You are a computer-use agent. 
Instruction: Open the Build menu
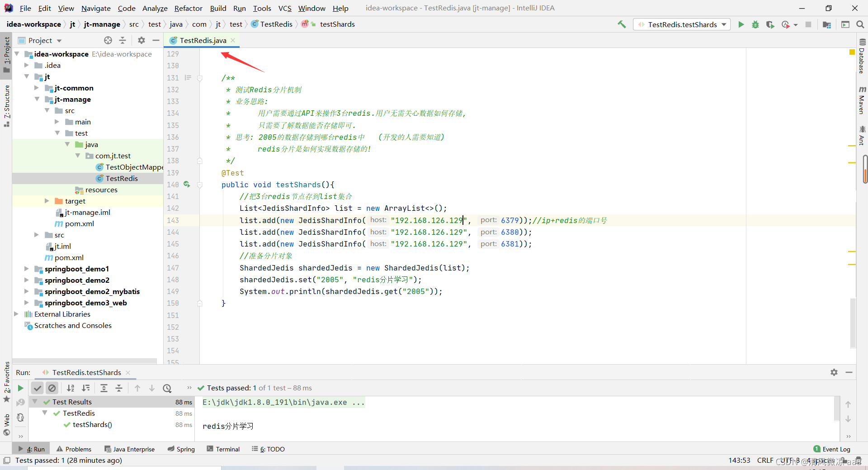tap(218, 8)
